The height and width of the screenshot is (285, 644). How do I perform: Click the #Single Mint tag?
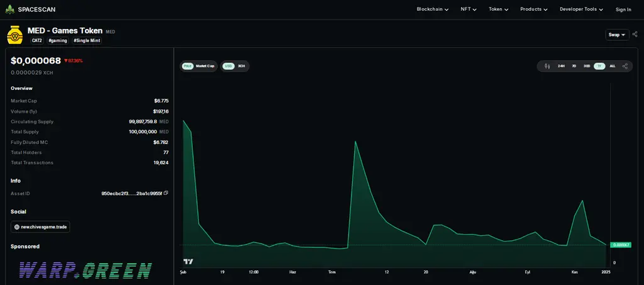[x=87, y=41]
